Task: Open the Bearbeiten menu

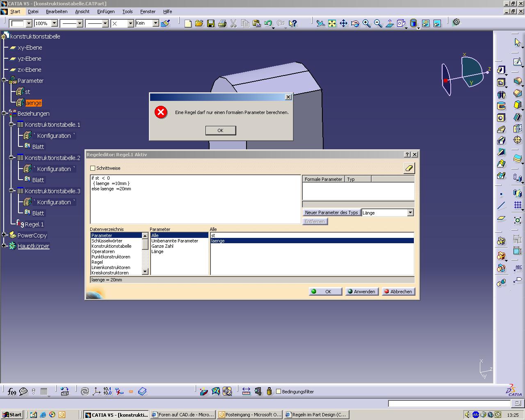Action: tap(57, 11)
